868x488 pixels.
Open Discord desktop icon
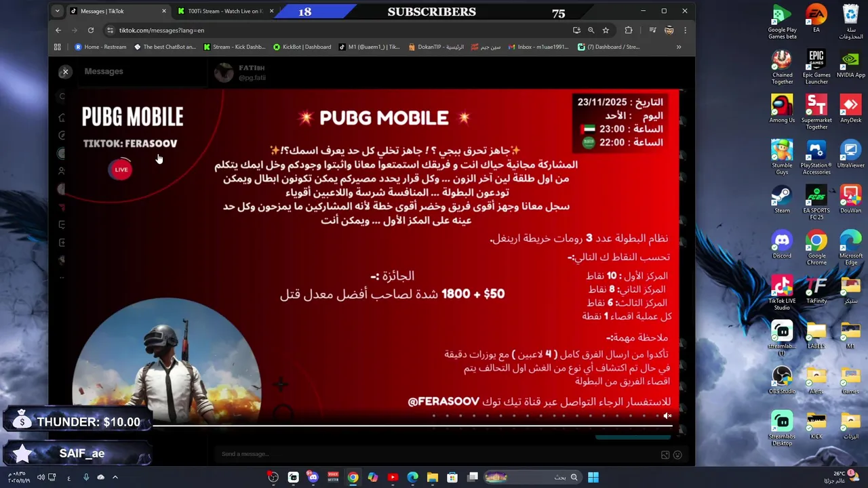click(x=782, y=245)
